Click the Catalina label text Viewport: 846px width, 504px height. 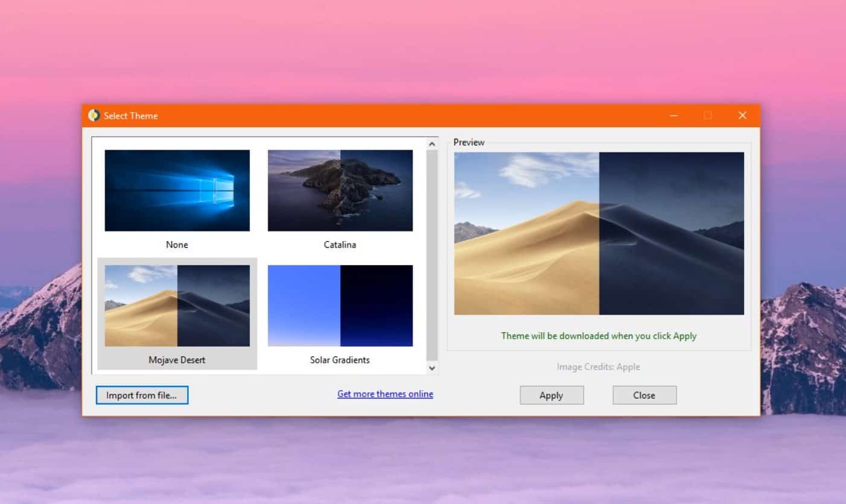(x=340, y=245)
